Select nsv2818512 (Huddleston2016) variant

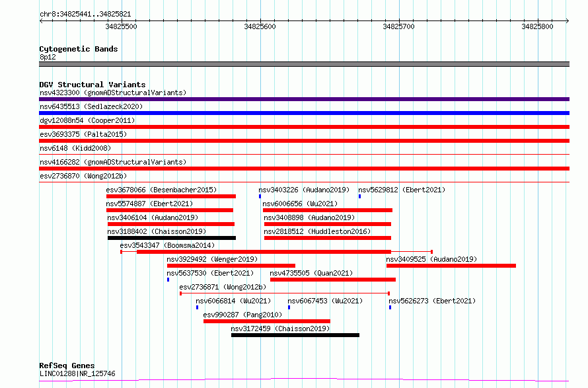tap(317, 231)
